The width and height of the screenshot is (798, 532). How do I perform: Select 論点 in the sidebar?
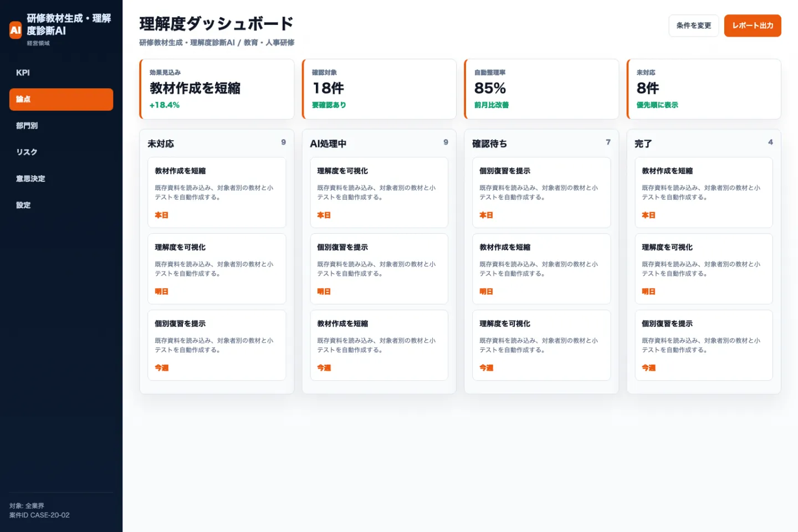(61, 99)
